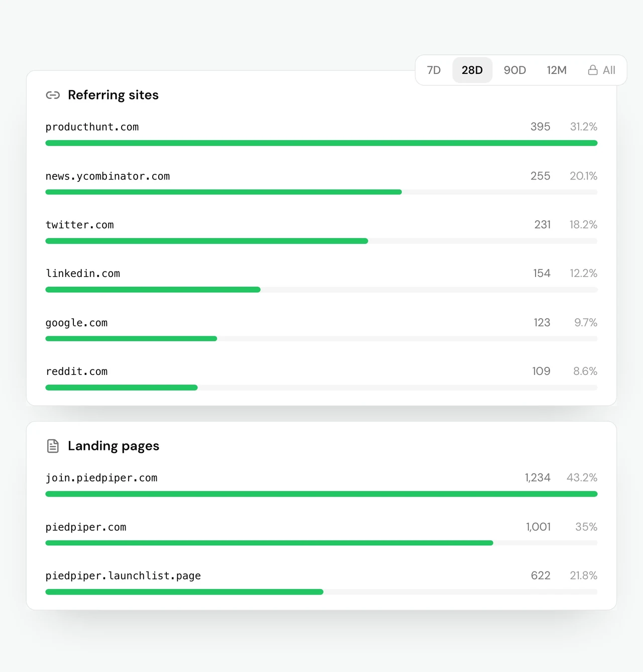The image size is (643, 672).
Task: Click the reddit.com referrer entry
Action: tap(321, 377)
